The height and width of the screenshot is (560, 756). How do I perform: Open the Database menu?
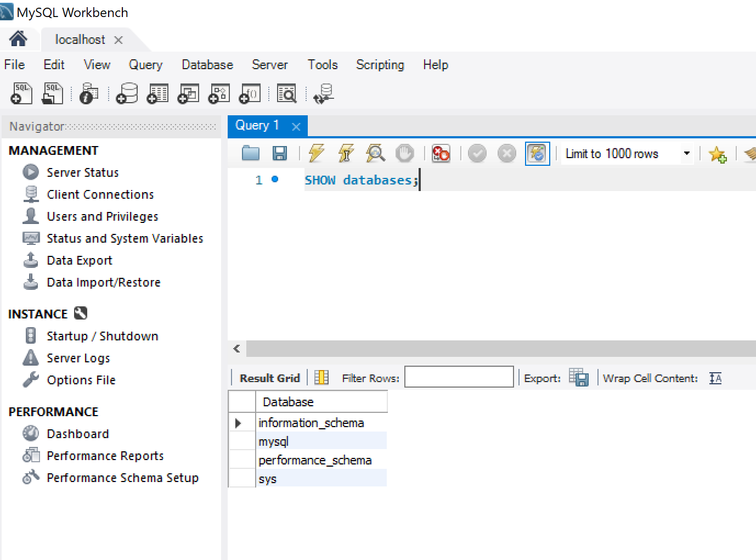207,65
